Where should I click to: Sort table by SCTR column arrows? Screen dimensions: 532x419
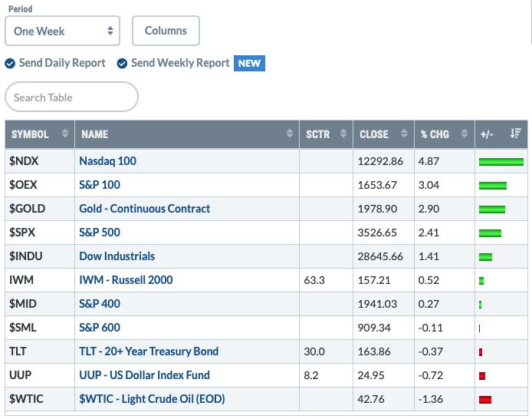[x=343, y=134]
